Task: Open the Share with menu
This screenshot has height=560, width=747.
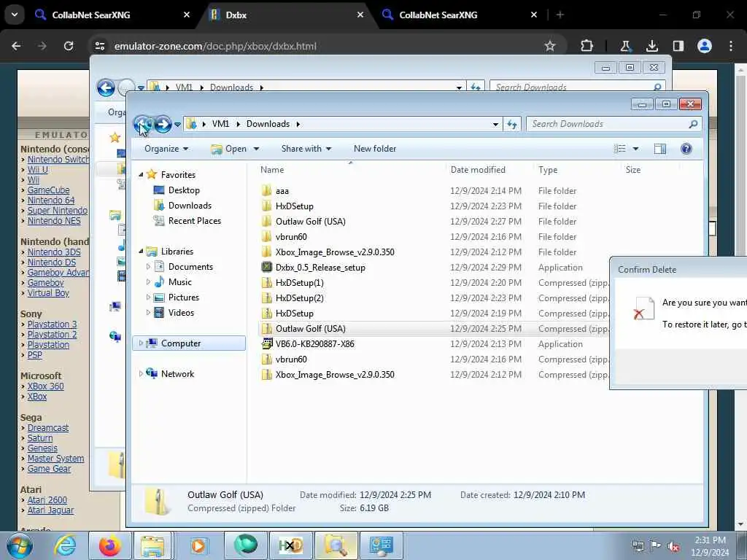Action: (306, 149)
